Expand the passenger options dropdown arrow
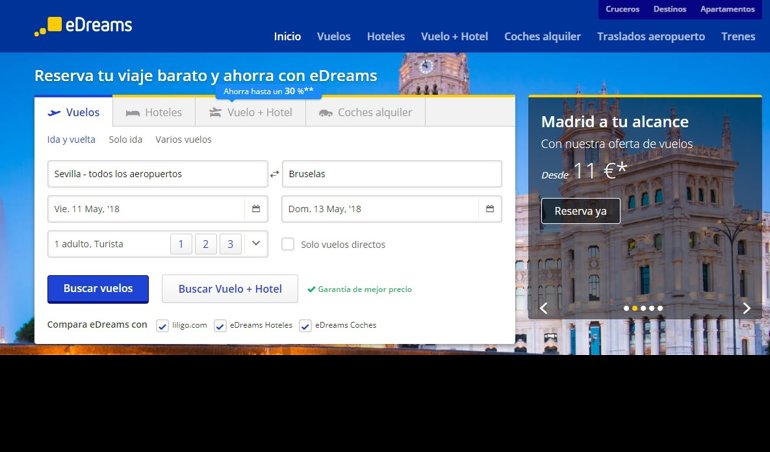Screen dimensions: 770x452 [255, 243]
